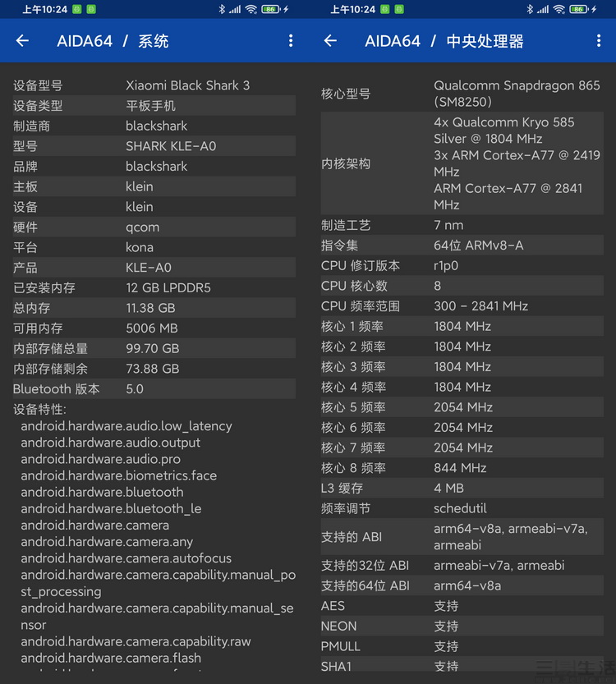Open overflow menu on 中央处理器 screen
This screenshot has height=684, width=616.
click(599, 41)
